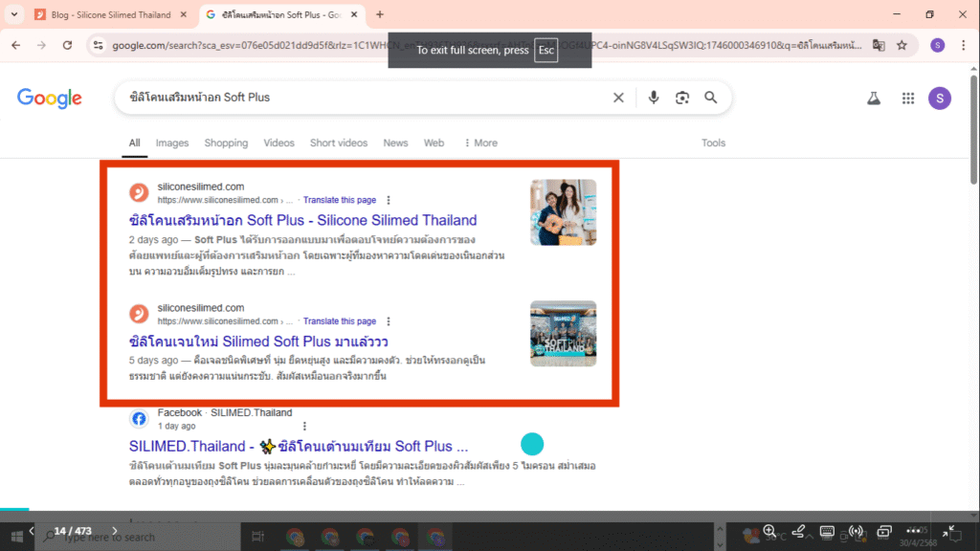Switch to the Images search tab
The width and height of the screenshot is (980, 551).
(172, 143)
